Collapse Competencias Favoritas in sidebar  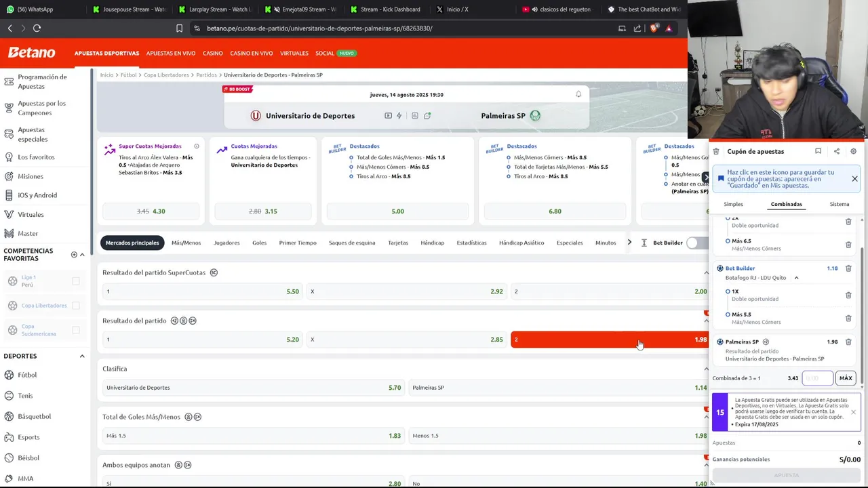(82, 255)
